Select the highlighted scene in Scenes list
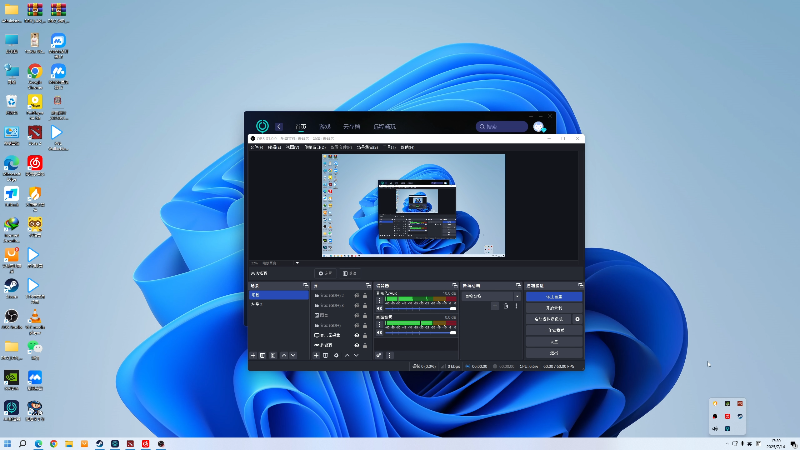The width and height of the screenshot is (800, 450). pos(279,295)
